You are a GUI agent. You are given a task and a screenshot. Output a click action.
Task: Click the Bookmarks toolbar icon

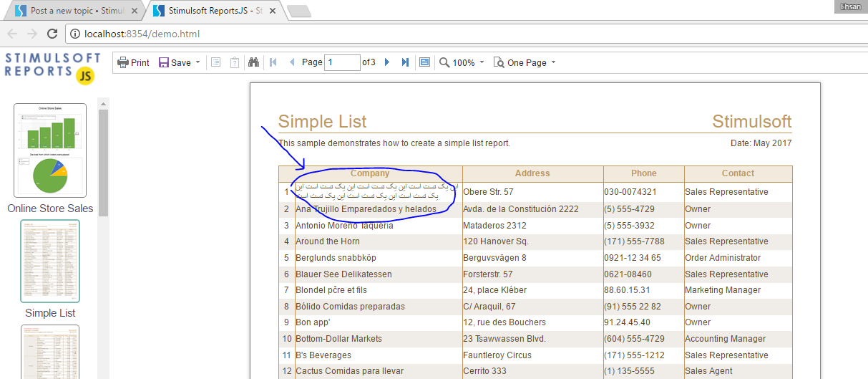click(x=215, y=62)
